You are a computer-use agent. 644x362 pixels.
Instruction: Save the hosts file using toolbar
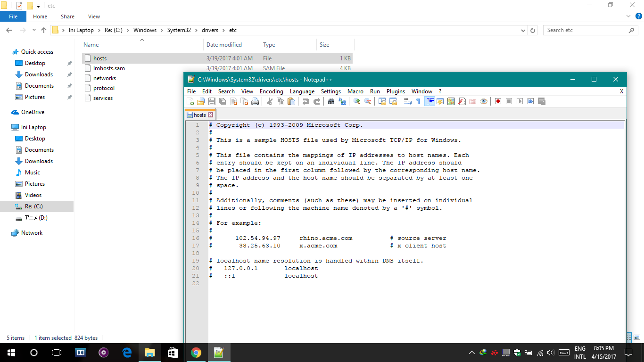click(212, 101)
